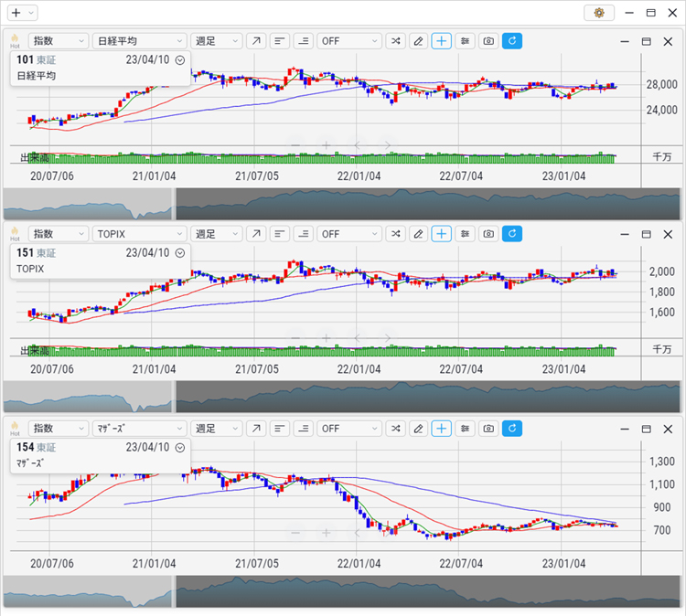
Task: Toggle auto-refresh button in TOPIX chart toolbar
Action: 512,234
